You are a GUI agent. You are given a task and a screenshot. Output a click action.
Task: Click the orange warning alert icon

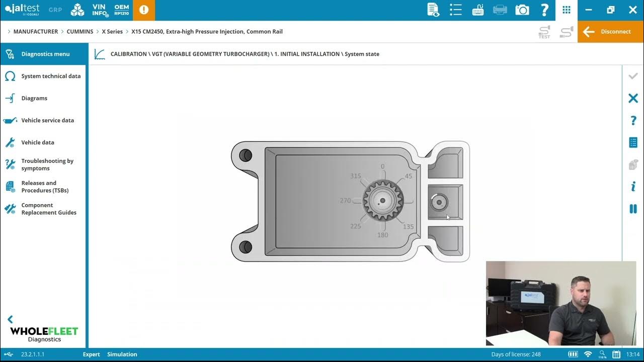pos(144,10)
